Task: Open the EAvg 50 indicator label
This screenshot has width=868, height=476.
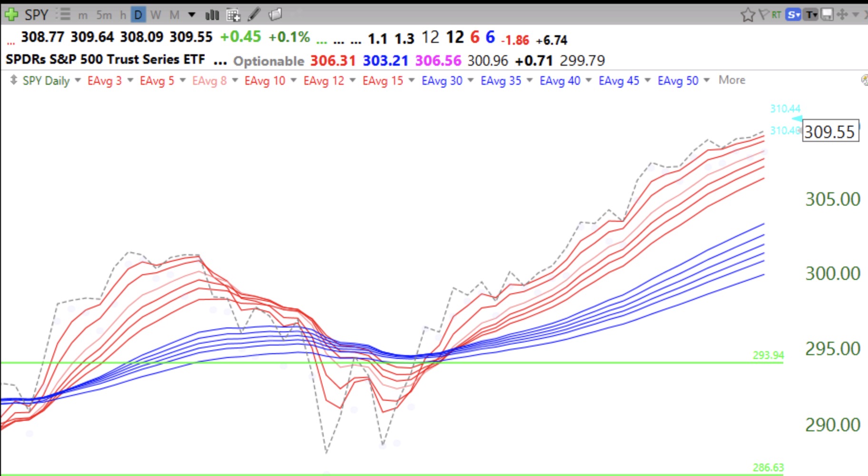Action: 678,80
